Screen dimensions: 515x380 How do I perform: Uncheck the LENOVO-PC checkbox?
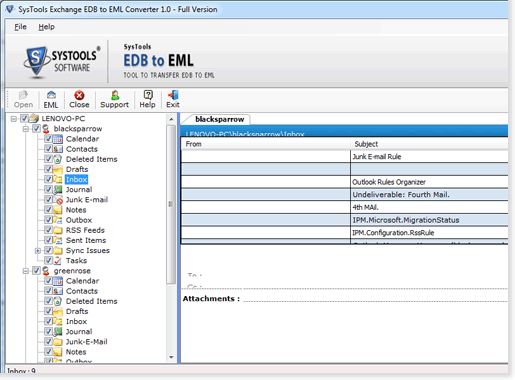point(24,118)
